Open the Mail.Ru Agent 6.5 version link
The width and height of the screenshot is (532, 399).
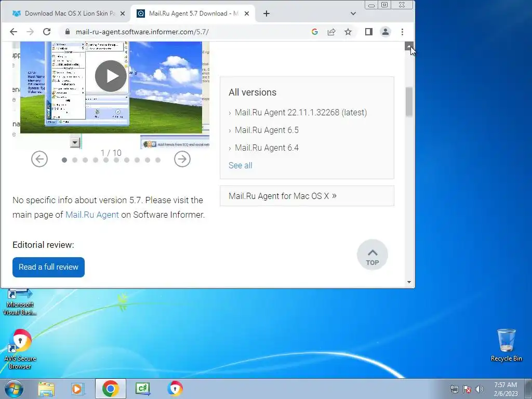[267, 130]
